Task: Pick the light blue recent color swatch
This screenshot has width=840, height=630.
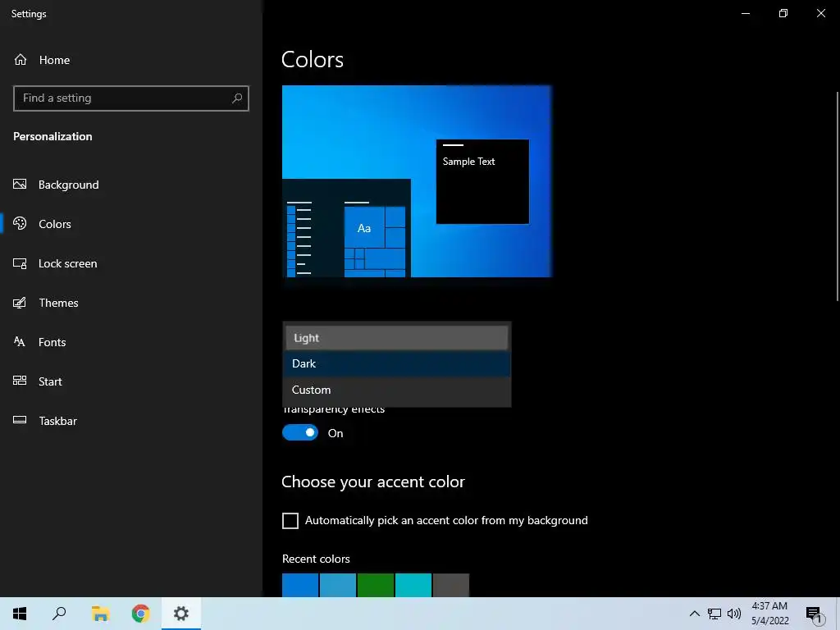Action: pos(337,585)
